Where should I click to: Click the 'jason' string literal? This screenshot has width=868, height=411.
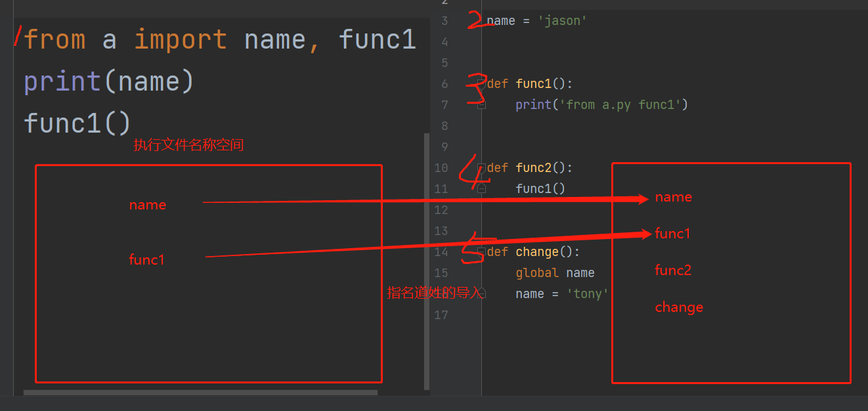coord(562,20)
